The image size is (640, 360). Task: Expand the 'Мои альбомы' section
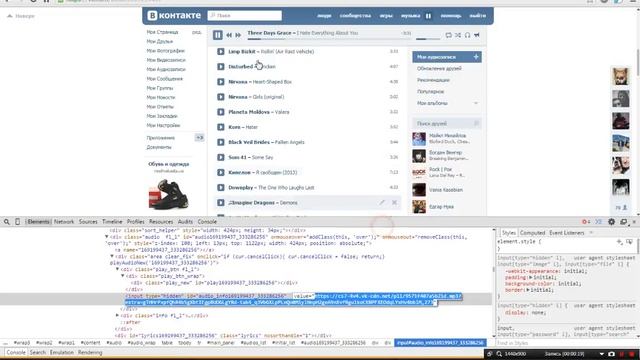(x=476, y=103)
